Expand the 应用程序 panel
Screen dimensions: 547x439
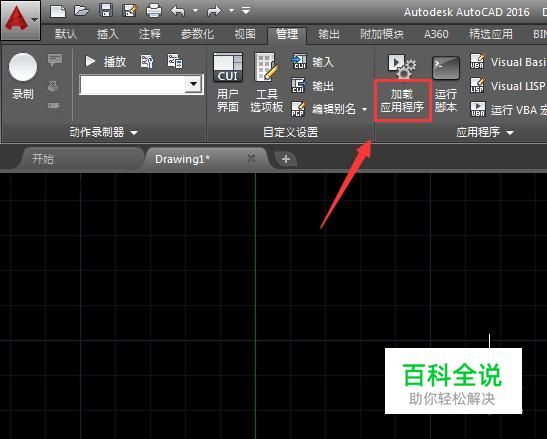click(485, 132)
